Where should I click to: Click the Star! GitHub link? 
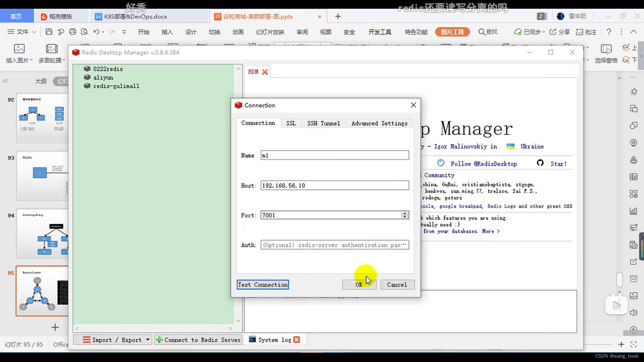(558, 164)
